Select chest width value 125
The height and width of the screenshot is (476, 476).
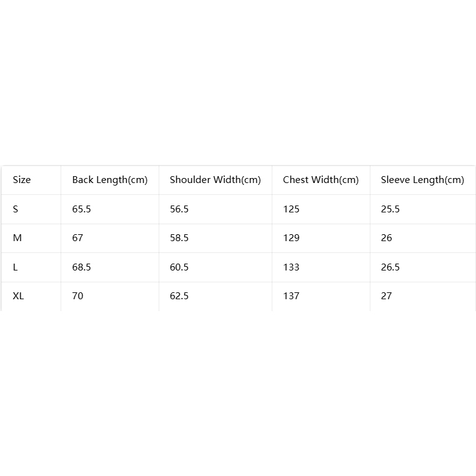pyautogui.click(x=291, y=209)
